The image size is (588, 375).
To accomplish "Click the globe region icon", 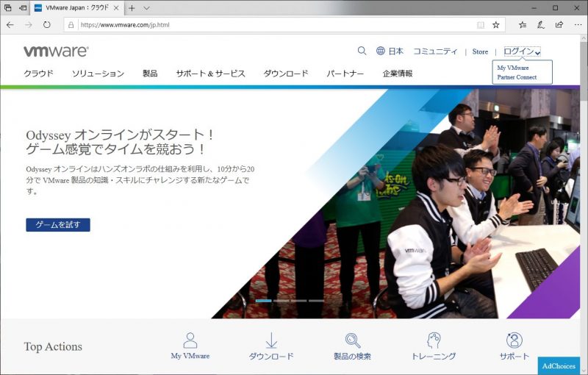I will tap(381, 51).
